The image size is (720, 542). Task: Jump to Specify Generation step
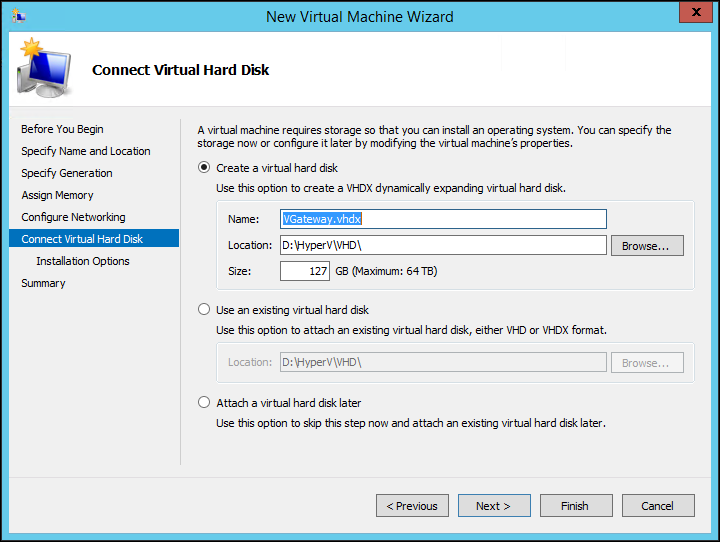click(x=67, y=173)
